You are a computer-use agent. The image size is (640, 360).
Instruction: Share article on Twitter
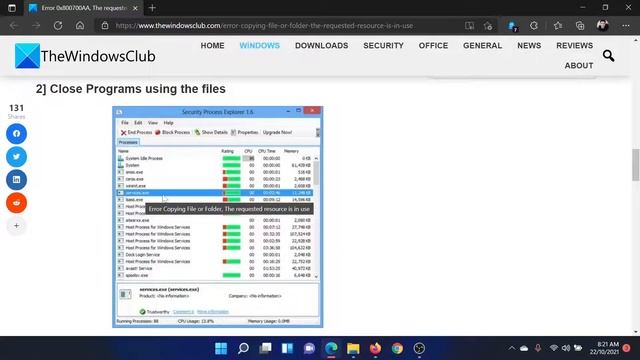tap(16, 157)
